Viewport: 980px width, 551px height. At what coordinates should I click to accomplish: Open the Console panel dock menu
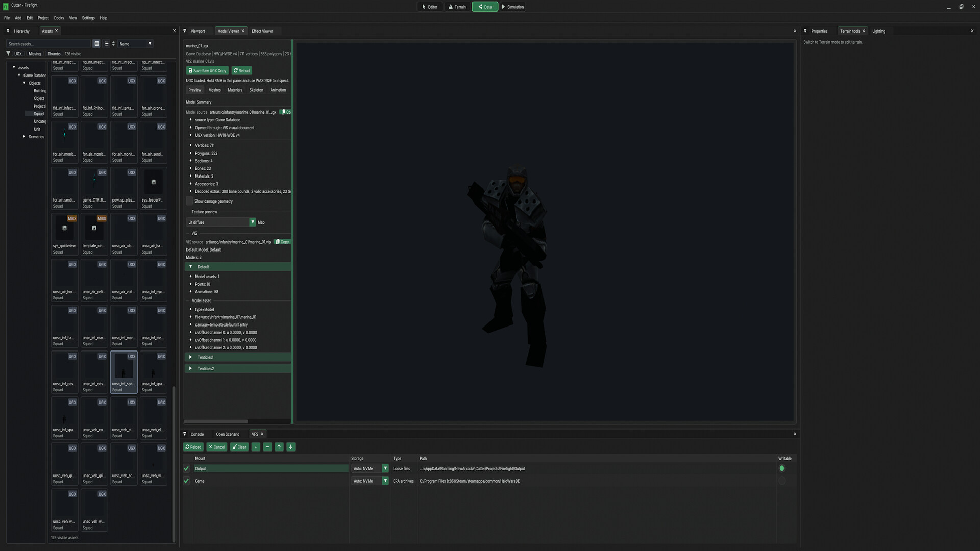[185, 434]
